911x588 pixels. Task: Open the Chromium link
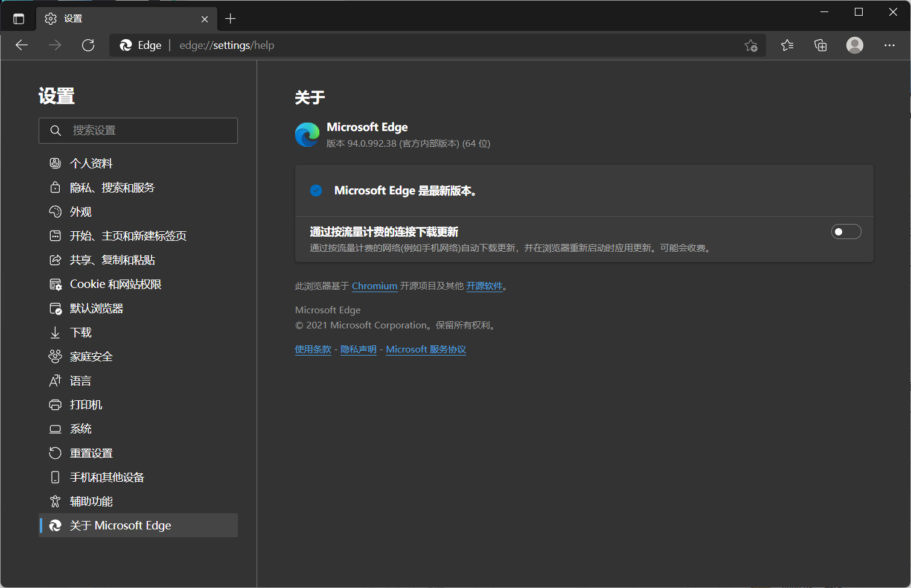coord(374,286)
